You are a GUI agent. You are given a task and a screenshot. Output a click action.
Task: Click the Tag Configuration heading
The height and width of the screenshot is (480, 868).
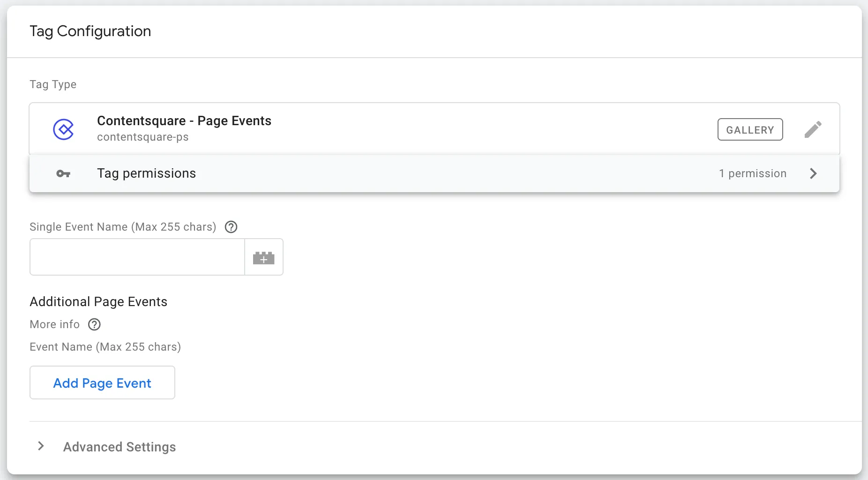coord(90,31)
